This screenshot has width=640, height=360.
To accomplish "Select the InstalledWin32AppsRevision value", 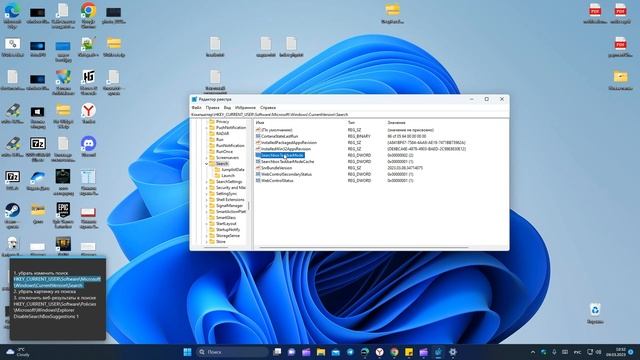I will (286, 149).
